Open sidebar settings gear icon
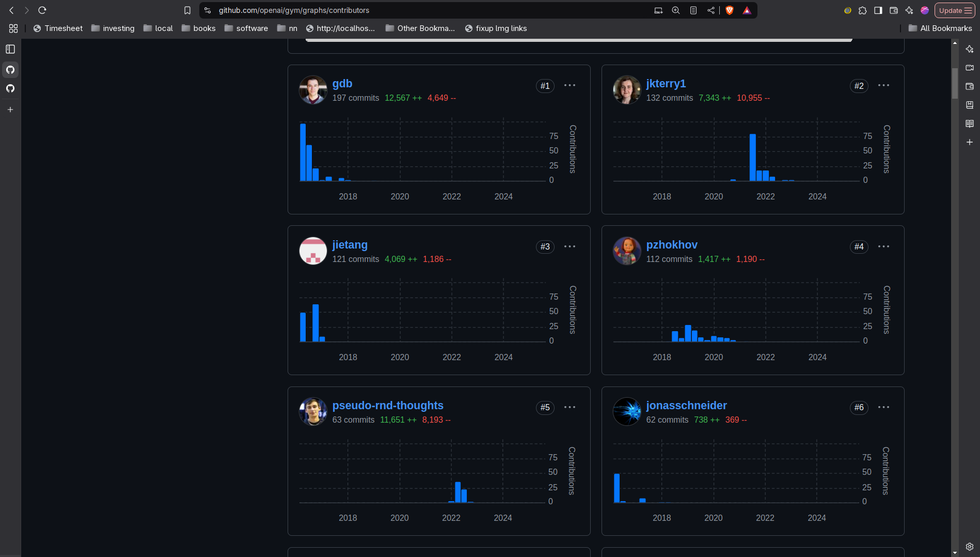This screenshot has width=980, height=557. pyautogui.click(x=970, y=547)
